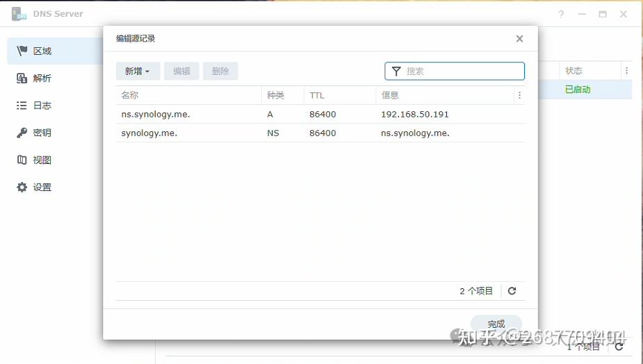Image resolution: width=643 pixels, height=364 pixels.
Task: Click the flag icon beside 区域
Action: coord(22,51)
